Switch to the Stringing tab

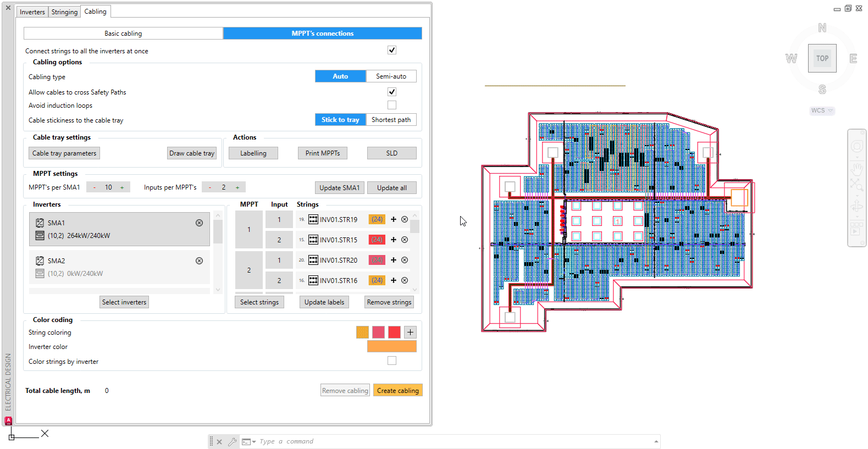point(64,12)
